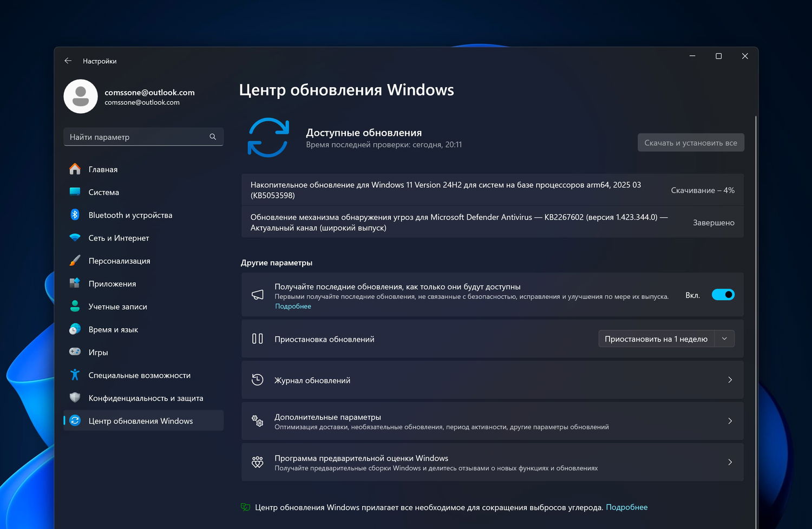
Task: Open Конфиденциальность и защита section
Action: 143,397
